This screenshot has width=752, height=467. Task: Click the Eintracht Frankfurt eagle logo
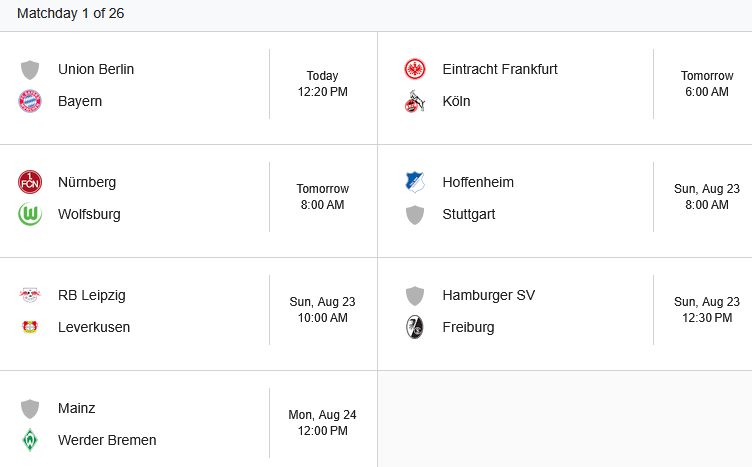tap(415, 69)
